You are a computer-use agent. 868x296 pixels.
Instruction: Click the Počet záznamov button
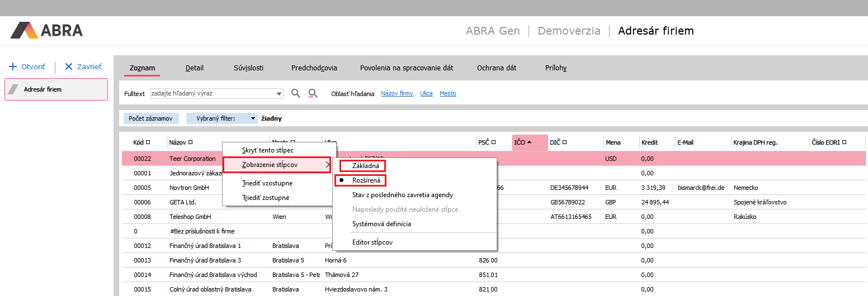click(151, 118)
